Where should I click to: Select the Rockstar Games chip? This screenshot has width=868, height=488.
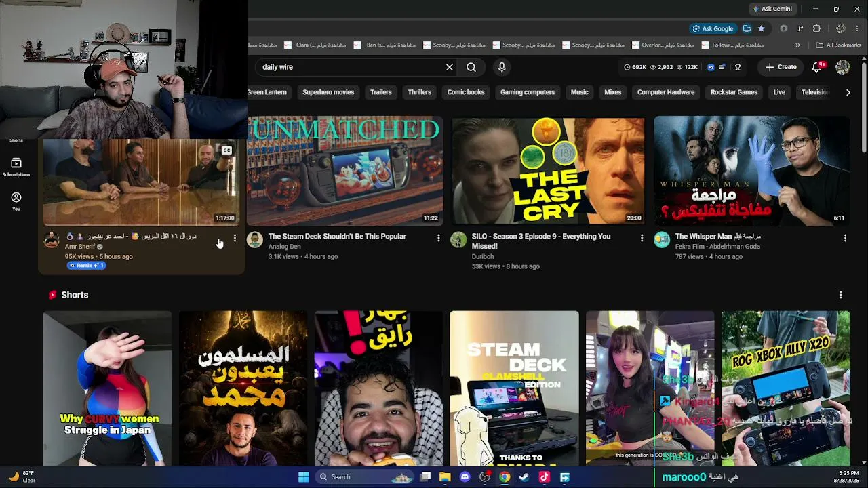coord(734,92)
